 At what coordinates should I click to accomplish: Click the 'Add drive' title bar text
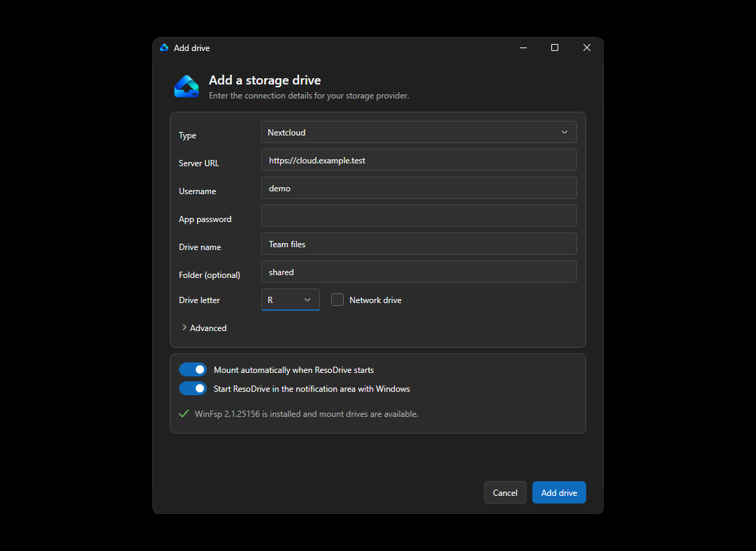point(191,48)
